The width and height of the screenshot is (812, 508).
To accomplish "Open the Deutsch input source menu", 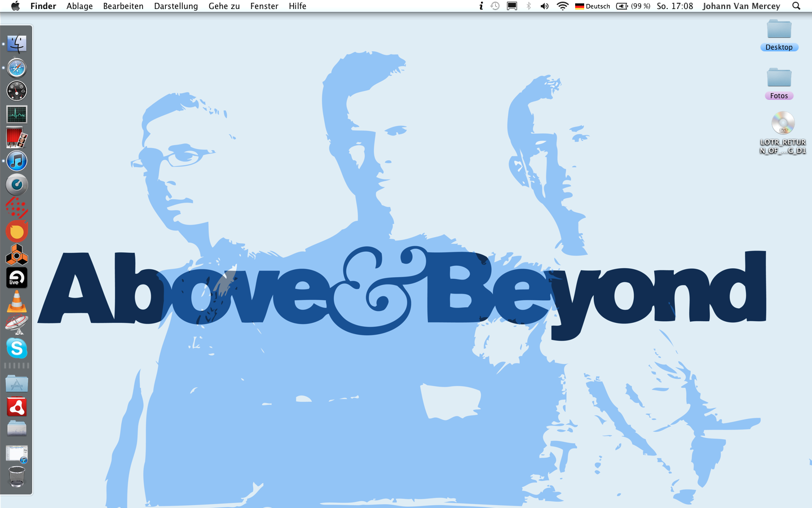I will click(593, 6).
